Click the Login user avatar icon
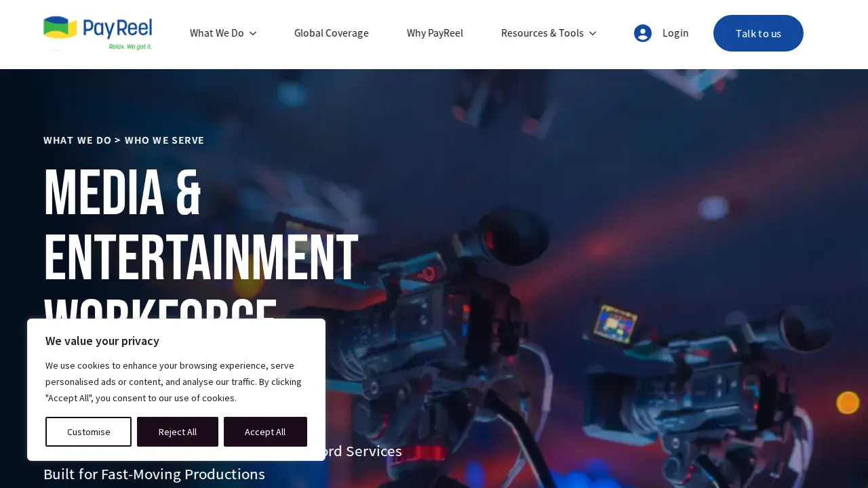This screenshot has height=488, width=868. 643,33
